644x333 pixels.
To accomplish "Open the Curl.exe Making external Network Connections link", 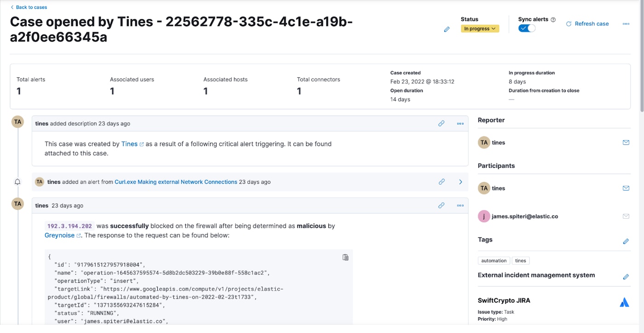I will tap(176, 182).
